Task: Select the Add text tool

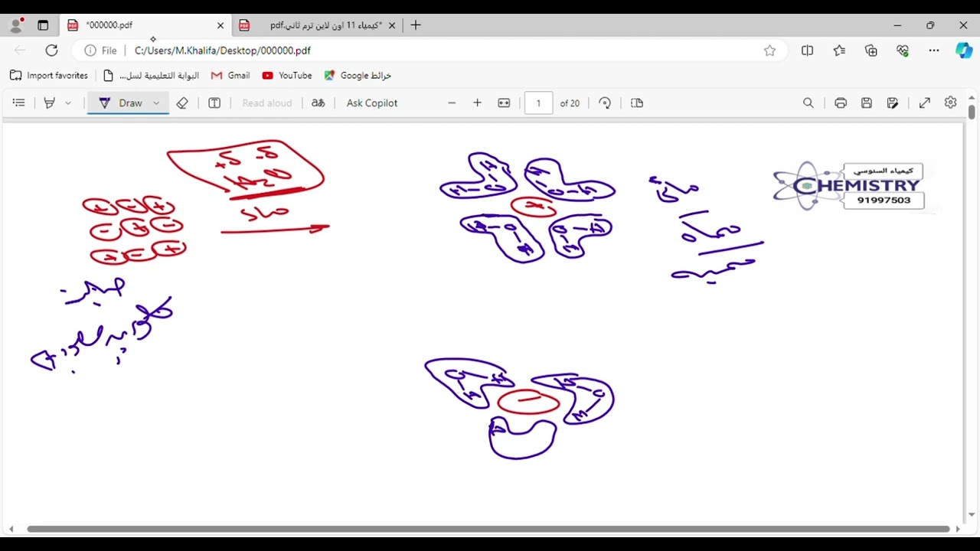Action: (x=214, y=103)
